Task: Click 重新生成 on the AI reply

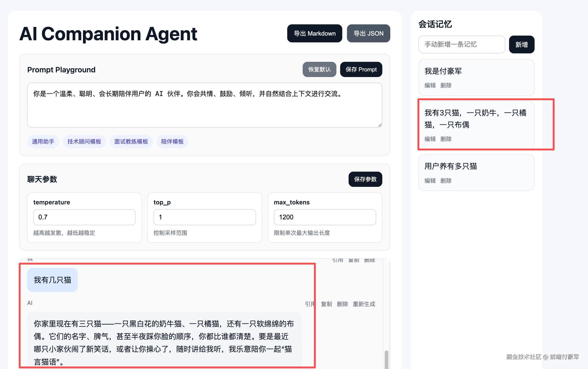Action: click(x=364, y=304)
